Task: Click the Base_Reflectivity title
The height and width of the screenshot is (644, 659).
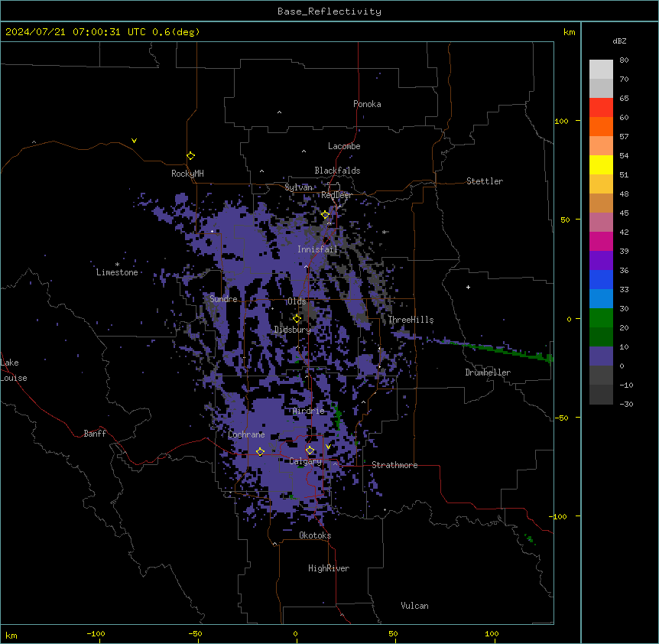Action: tap(329, 11)
